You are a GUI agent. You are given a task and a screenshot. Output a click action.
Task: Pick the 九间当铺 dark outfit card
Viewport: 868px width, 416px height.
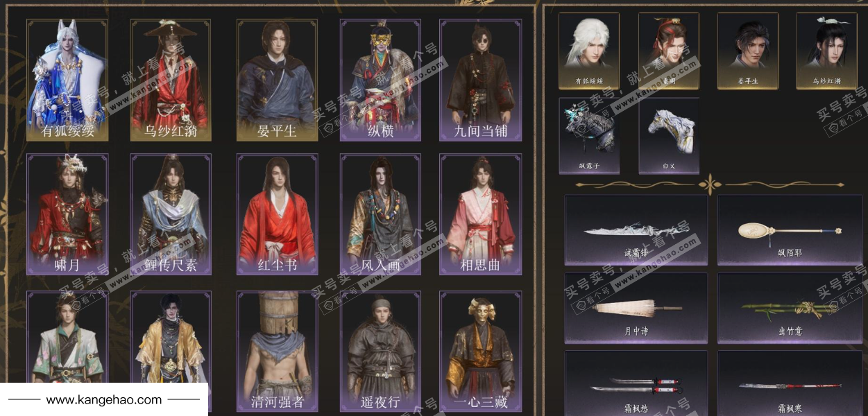click(x=481, y=80)
